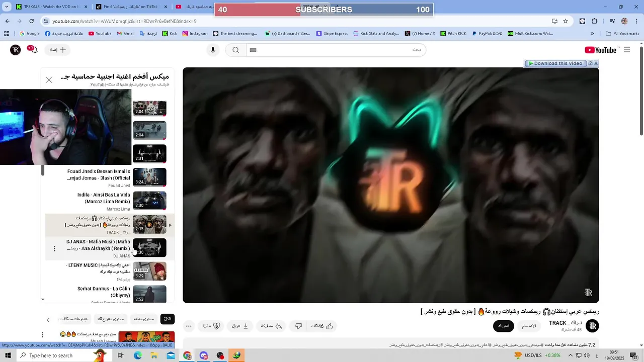Click the YouTube search magnifier button
644x362 pixels.
(235, 50)
